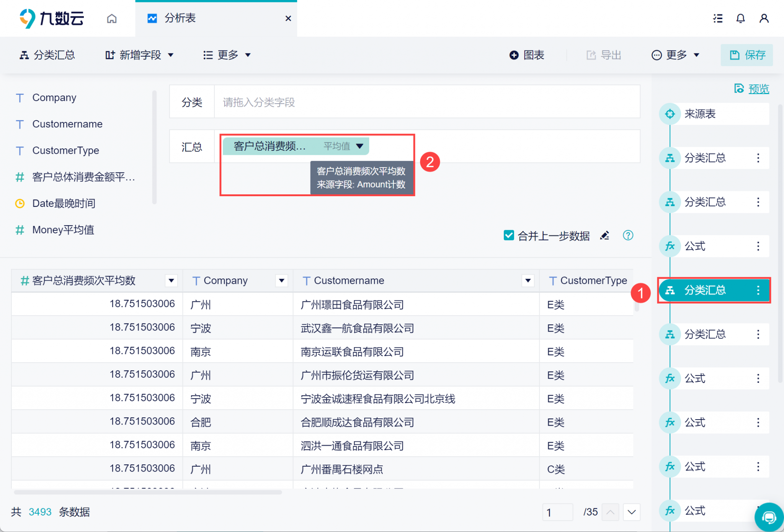Open the help question mark icon
The image size is (784, 532).
tap(628, 236)
